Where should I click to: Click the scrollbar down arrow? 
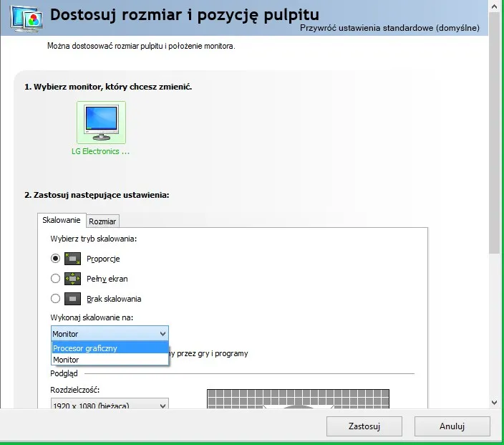495,402
